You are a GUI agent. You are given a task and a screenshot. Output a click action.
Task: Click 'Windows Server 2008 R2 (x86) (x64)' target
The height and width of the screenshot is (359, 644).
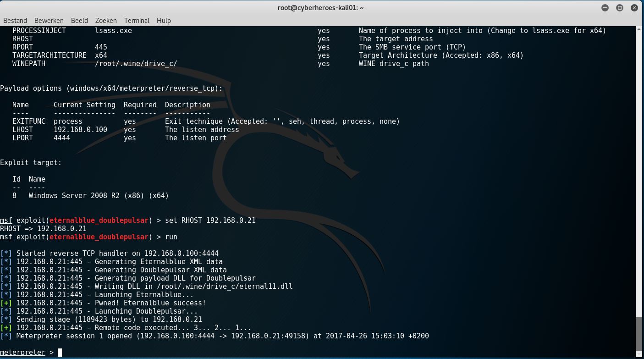[99, 196]
